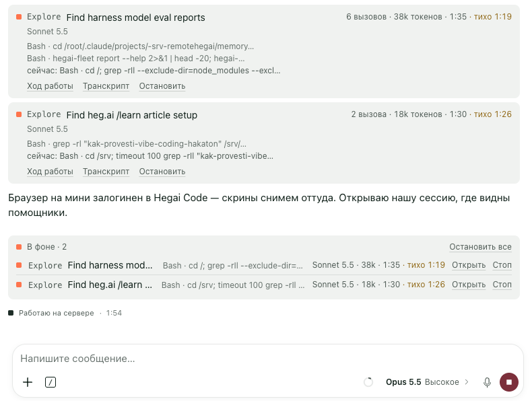Click the В фоне · 2 header
Screen dimensions: 532x401
click(47, 247)
